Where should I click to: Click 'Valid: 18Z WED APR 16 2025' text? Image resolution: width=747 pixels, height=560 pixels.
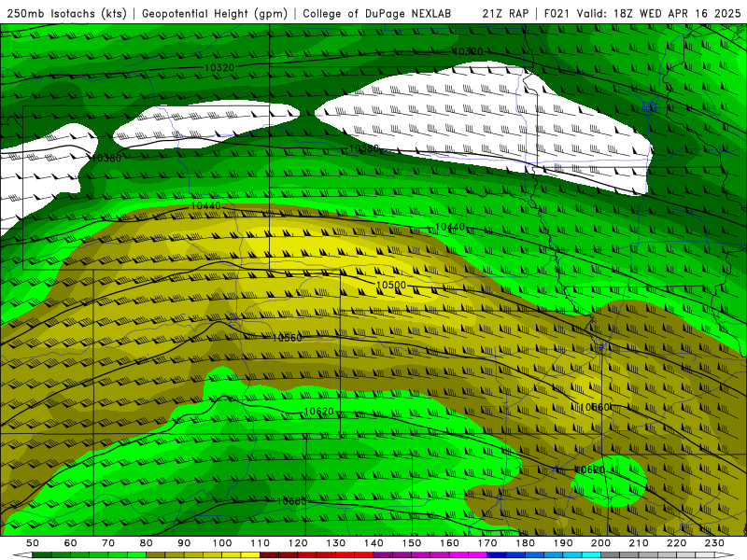[659, 13]
